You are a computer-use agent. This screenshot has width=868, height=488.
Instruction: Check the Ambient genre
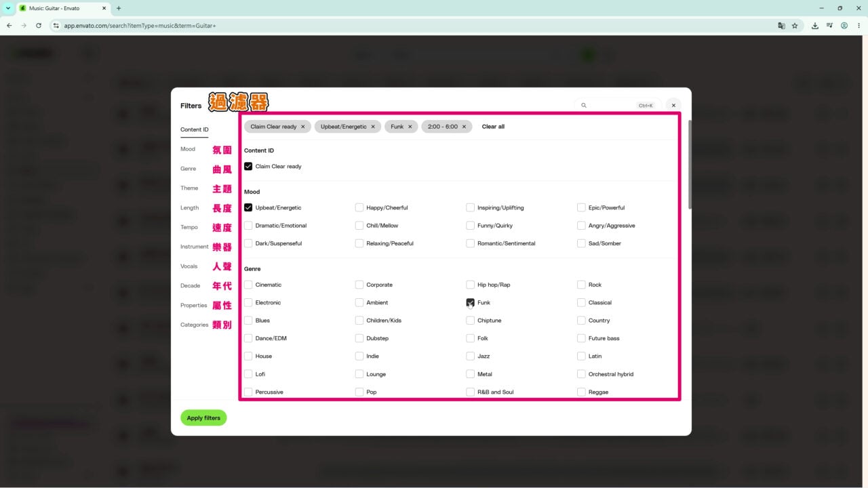tap(359, 302)
